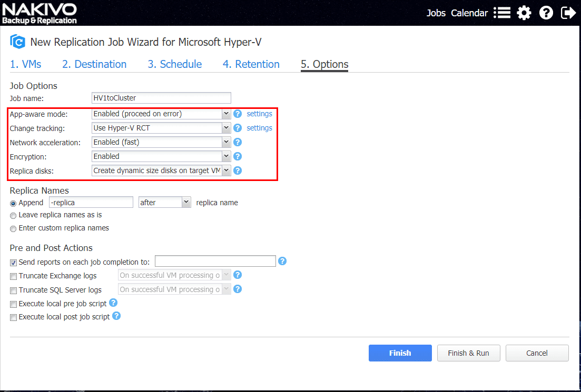Open the activities list icon in header
The width and height of the screenshot is (581, 392).
point(502,13)
